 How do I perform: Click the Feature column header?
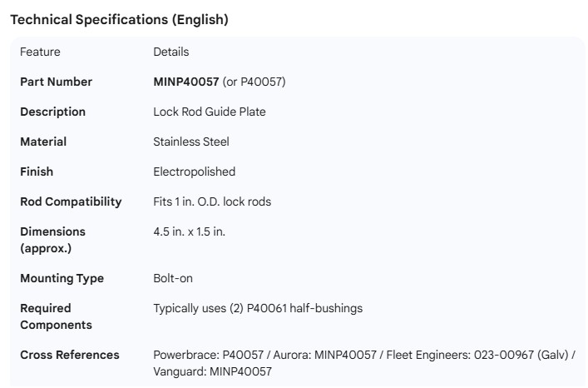(x=40, y=52)
